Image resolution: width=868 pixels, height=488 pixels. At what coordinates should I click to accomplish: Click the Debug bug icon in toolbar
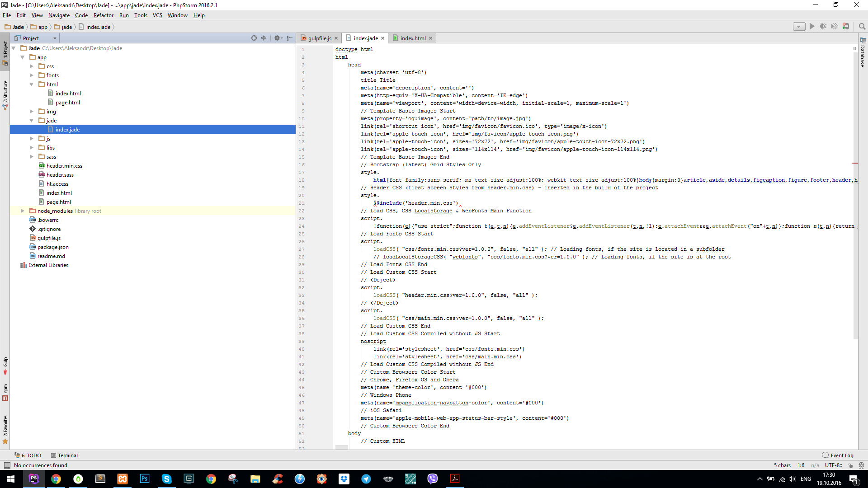tap(823, 27)
